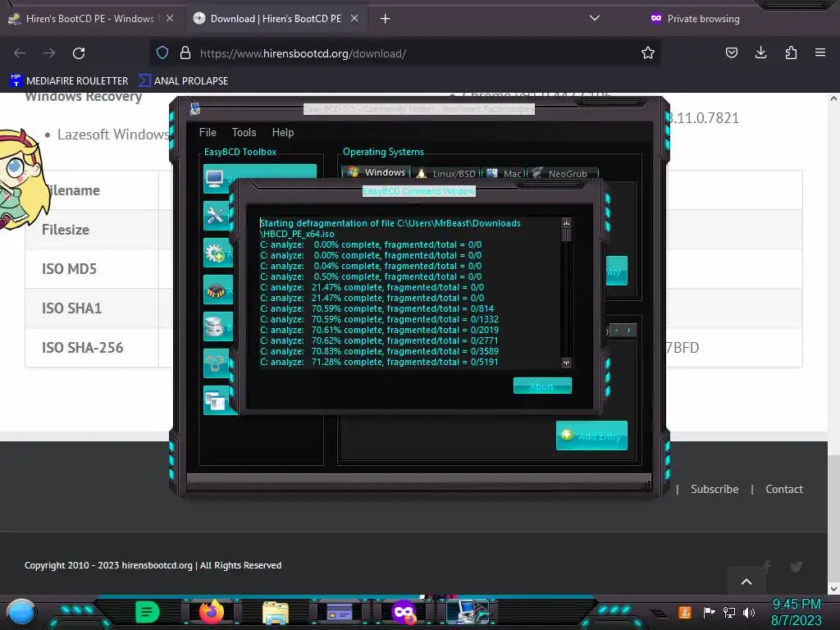Screen dimensions: 840x630
Task: Click command log scrollbar up arrow
Action: pyautogui.click(x=566, y=223)
